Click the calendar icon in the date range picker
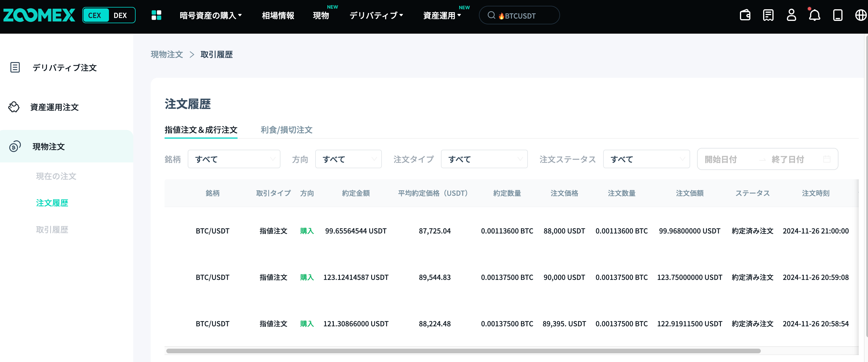Viewport: 868px width, 362px height. (827, 159)
